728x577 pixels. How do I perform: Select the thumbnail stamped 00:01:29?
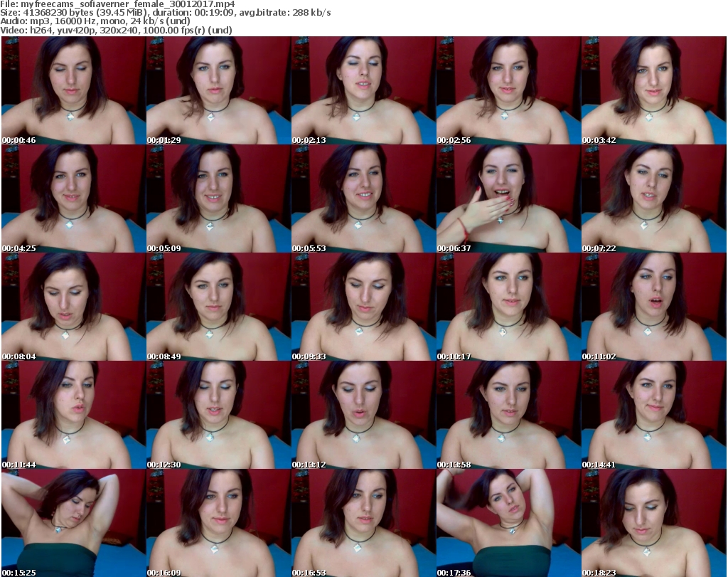click(x=219, y=90)
